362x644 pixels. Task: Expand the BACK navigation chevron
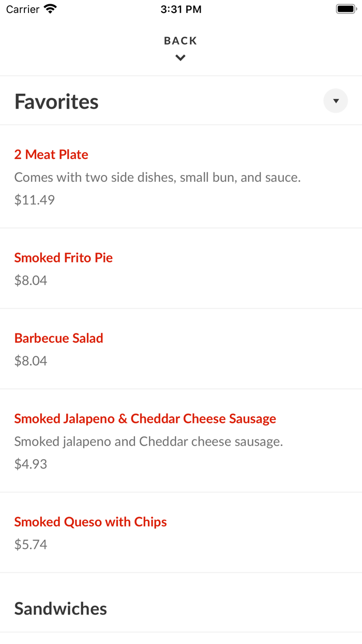coord(180,57)
